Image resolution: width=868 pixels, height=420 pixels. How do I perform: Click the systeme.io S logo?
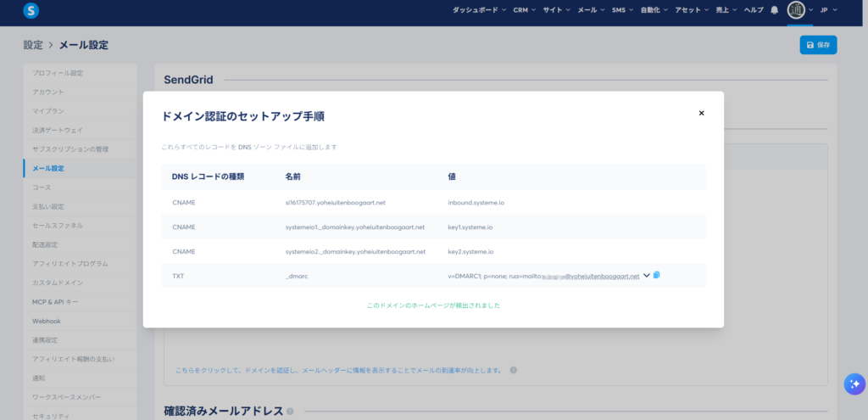31,11
